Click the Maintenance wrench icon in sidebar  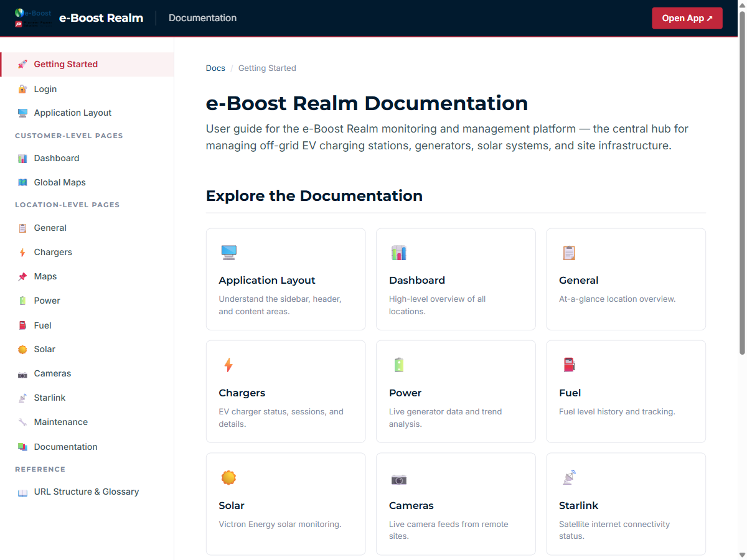click(x=22, y=422)
